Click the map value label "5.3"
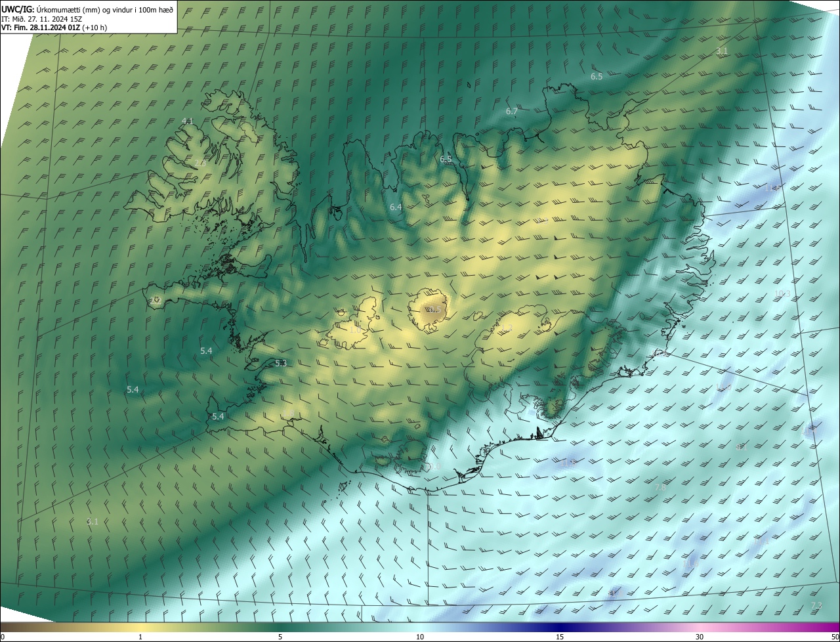This screenshot has height=642, width=840. coord(281,363)
